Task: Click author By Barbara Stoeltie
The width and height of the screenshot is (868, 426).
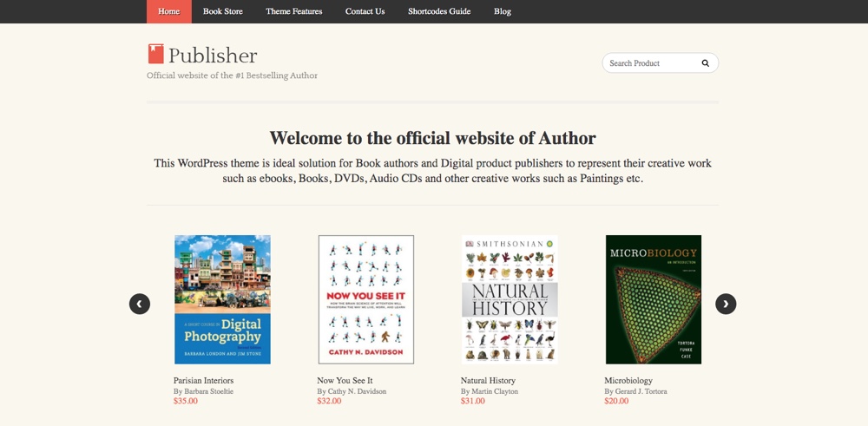Action: coord(204,391)
